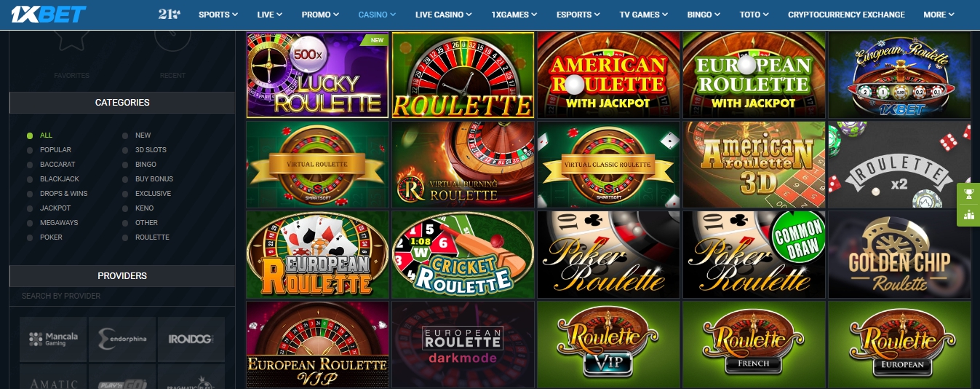The image size is (980, 389).
Task: Click the 1XBET logo
Action: [47, 14]
